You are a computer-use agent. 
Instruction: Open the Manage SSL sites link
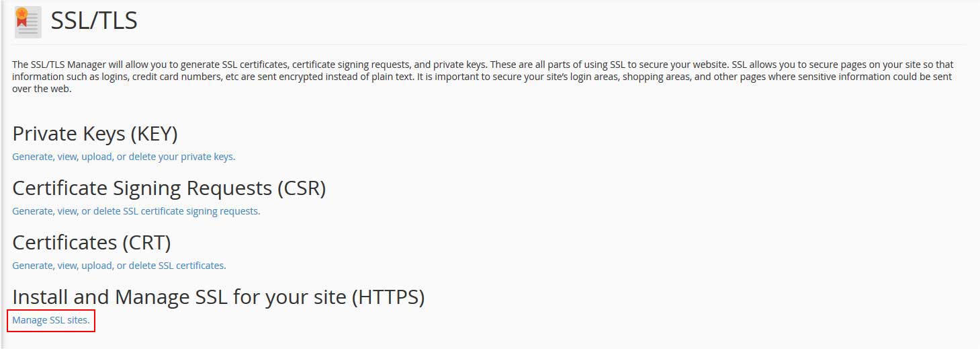[51, 320]
